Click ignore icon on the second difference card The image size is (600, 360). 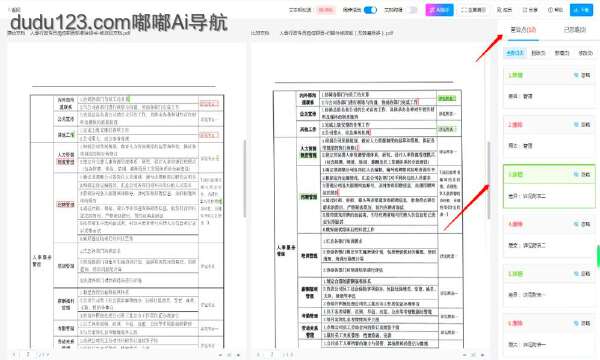click(582, 125)
